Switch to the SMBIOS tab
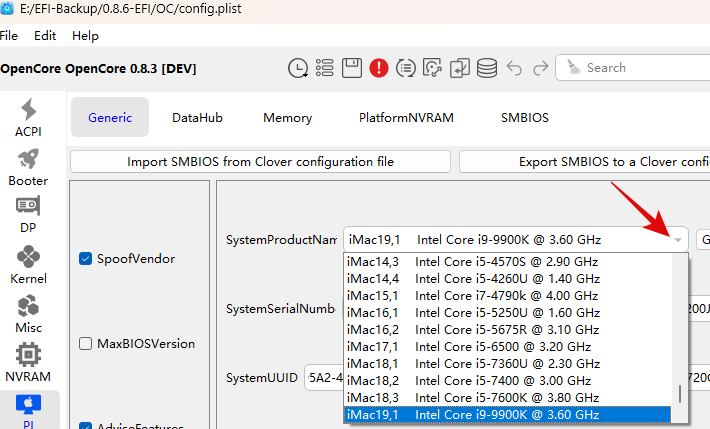 525,118
